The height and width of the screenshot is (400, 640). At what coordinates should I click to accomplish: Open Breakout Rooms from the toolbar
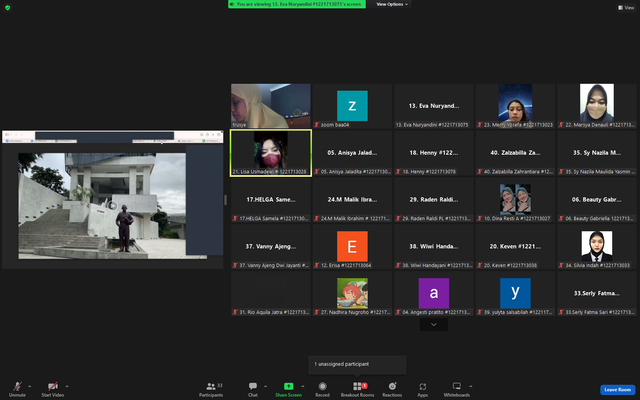[x=358, y=389]
